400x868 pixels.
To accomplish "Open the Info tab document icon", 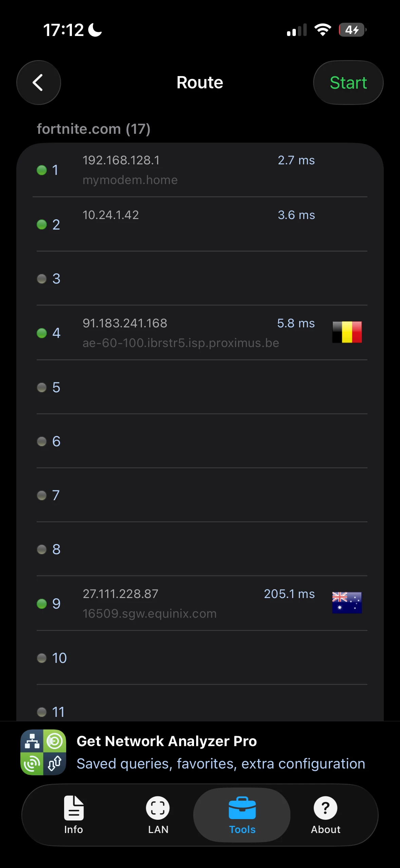I will [x=74, y=808].
